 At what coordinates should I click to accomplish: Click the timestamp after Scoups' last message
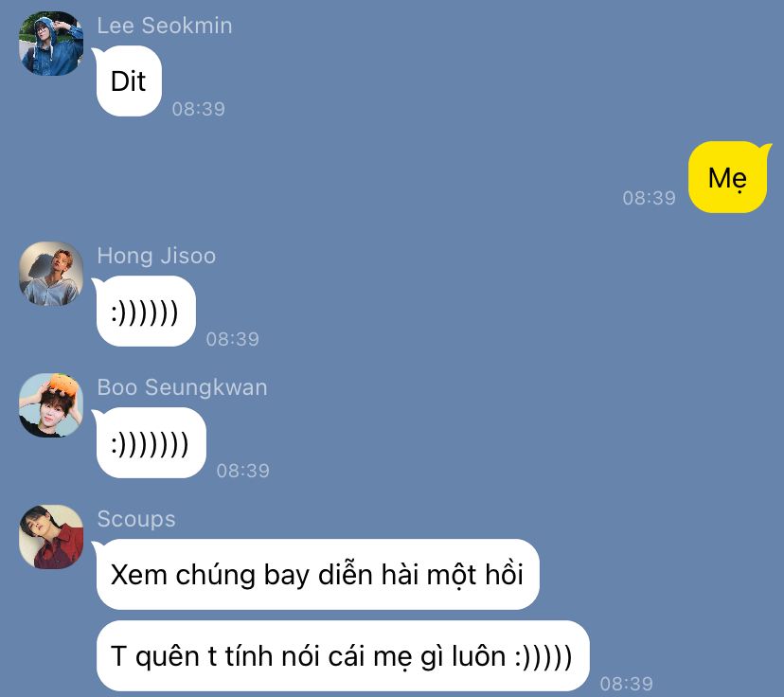click(627, 684)
